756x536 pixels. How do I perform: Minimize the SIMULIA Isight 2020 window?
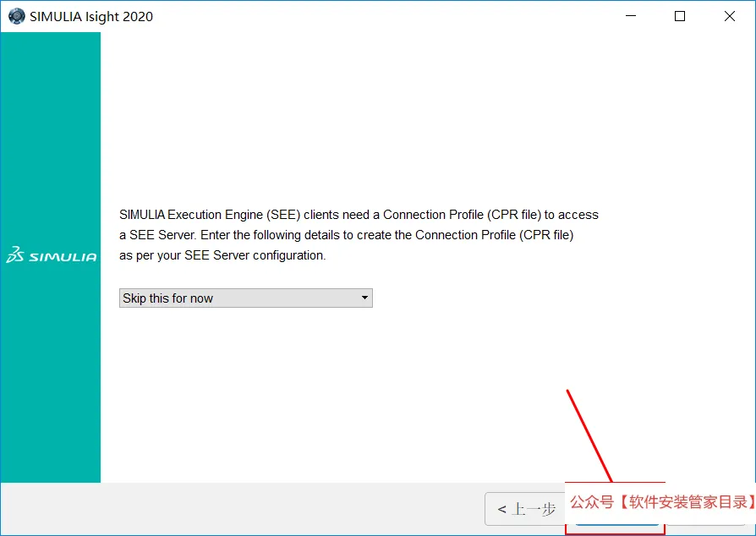click(x=631, y=16)
